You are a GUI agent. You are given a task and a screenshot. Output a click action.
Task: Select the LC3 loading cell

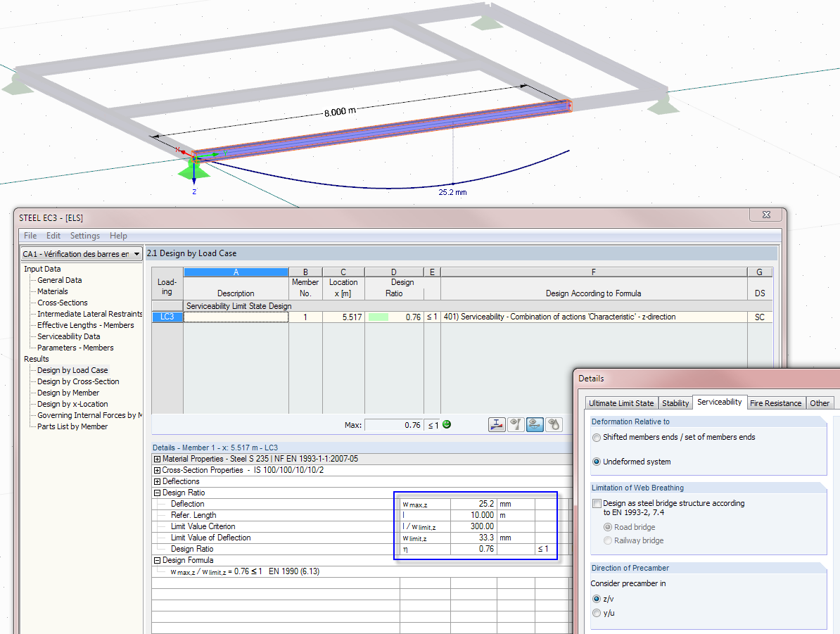pyautogui.click(x=167, y=317)
